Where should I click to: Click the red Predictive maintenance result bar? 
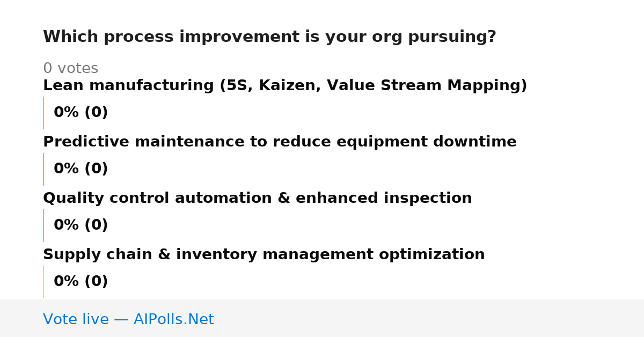pos(43,169)
